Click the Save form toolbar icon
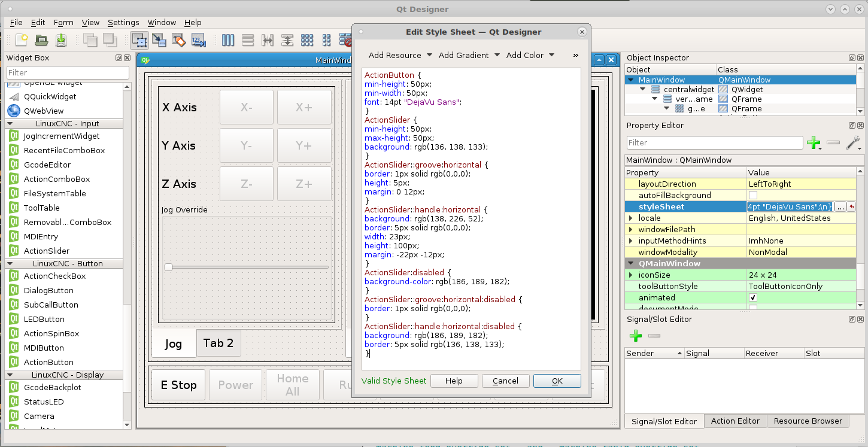Image resolution: width=868 pixels, height=447 pixels. point(61,40)
